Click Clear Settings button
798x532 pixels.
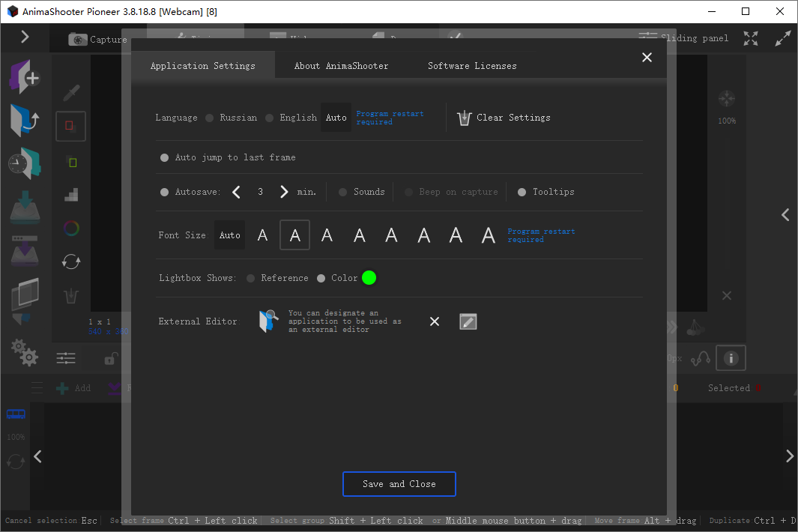click(504, 118)
